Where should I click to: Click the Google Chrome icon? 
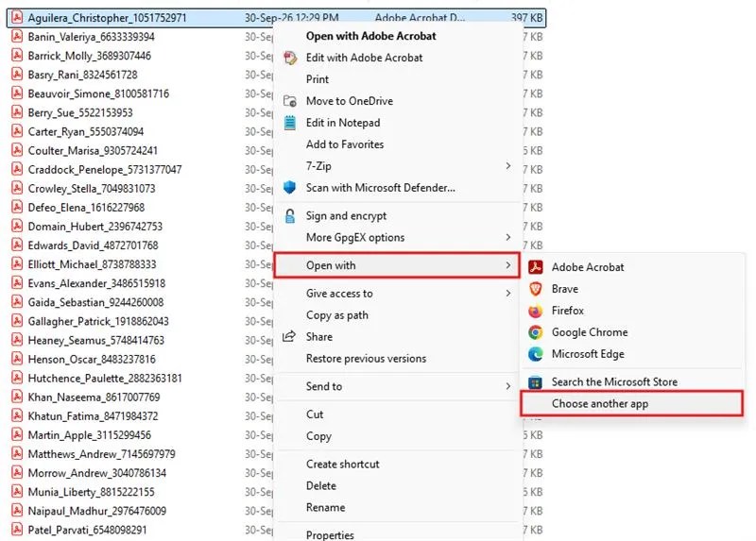point(535,332)
